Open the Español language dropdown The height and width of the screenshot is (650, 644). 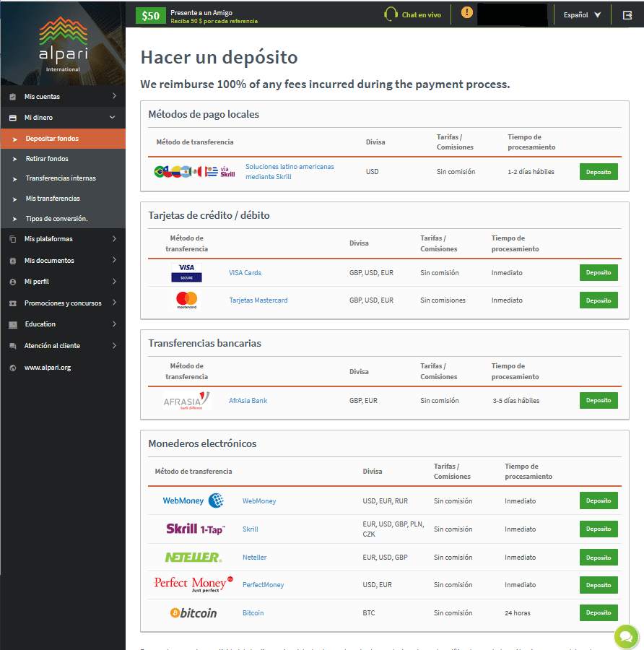click(582, 14)
